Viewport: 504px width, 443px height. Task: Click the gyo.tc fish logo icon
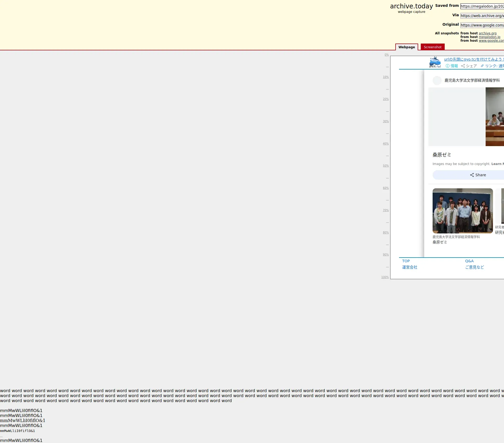pos(435,62)
